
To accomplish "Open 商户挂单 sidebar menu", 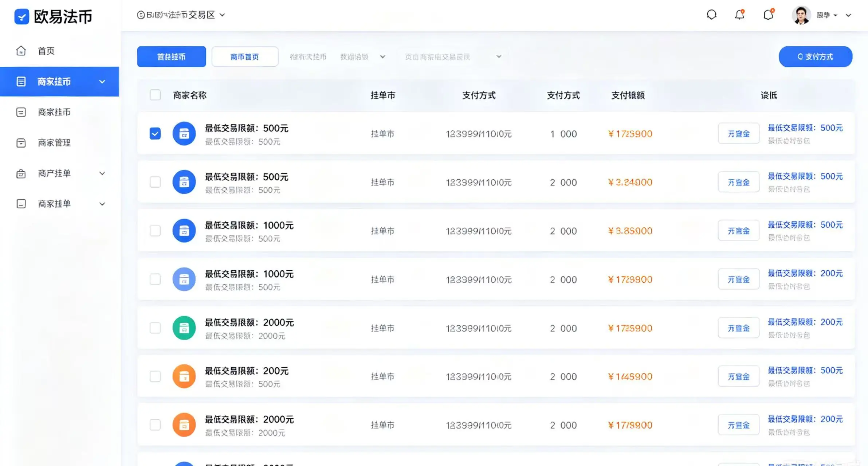I will click(x=54, y=173).
